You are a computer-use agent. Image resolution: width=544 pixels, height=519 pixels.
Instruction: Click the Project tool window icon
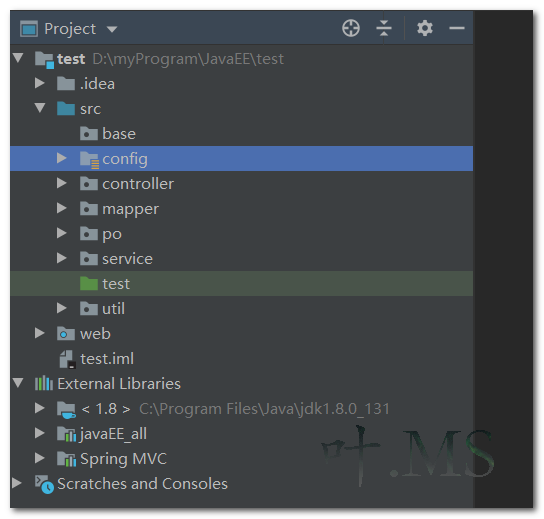(x=29, y=29)
